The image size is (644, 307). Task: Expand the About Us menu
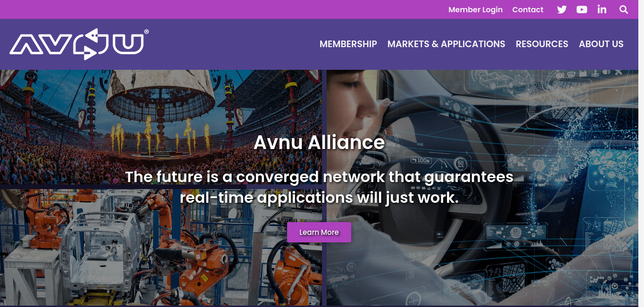[x=601, y=44]
